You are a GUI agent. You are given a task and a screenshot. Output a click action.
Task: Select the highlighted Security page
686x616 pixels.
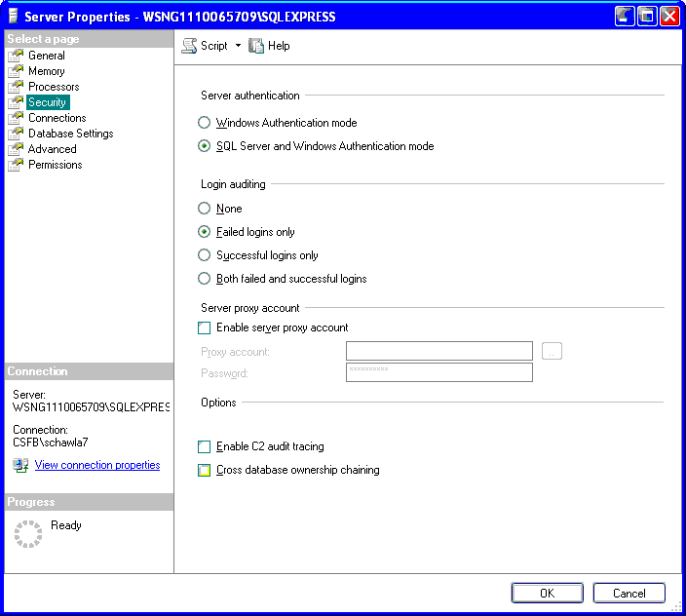click(x=48, y=102)
